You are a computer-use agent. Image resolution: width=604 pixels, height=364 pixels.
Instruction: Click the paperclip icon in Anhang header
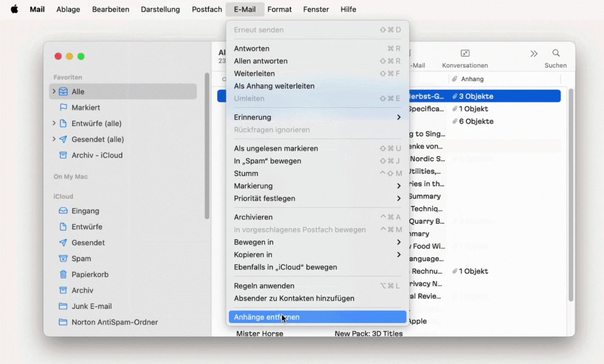[455, 79]
